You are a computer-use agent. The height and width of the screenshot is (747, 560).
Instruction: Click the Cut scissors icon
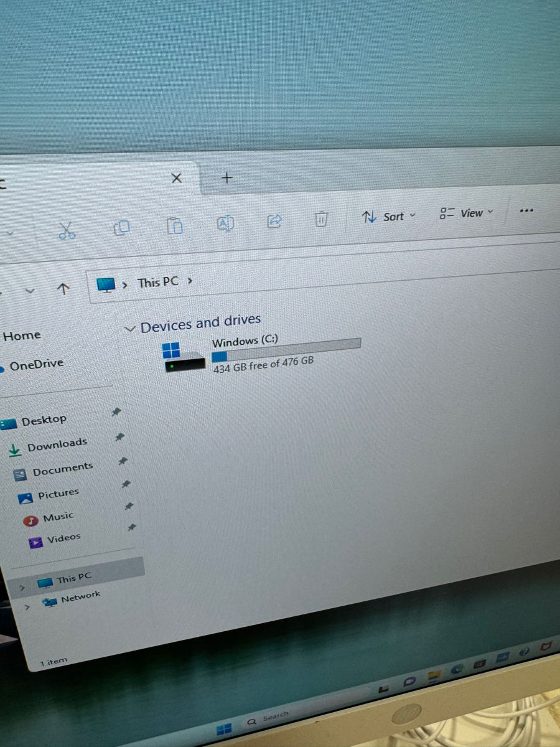[67, 231]
